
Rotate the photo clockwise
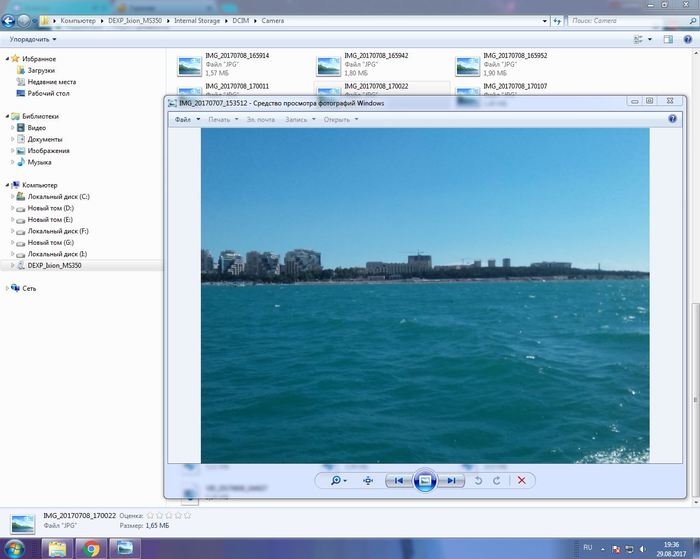(x=496, y=481)
